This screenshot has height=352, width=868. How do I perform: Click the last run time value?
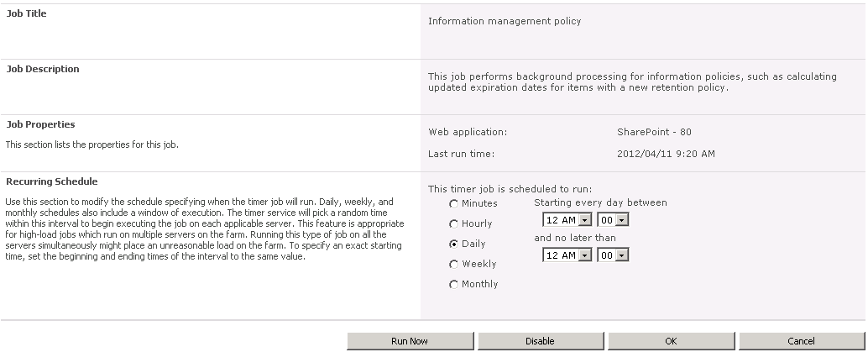click(666, 154)
